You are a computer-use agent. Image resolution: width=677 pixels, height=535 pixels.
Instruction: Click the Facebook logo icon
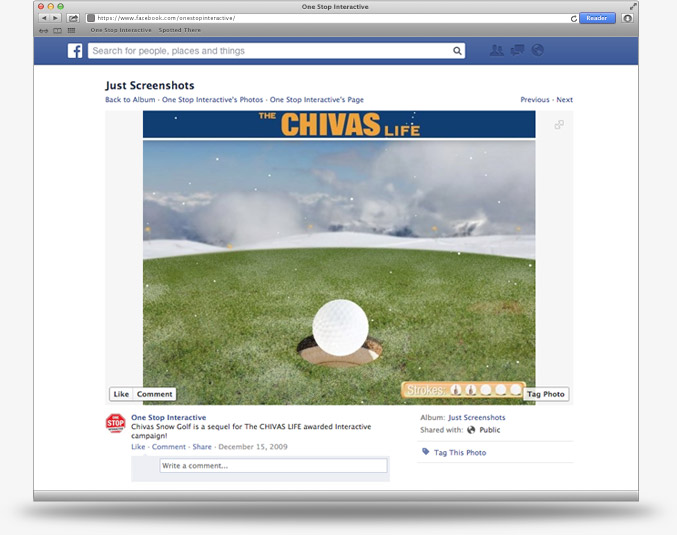75,51
